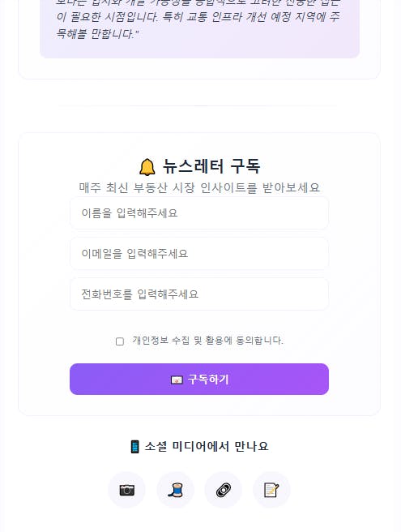Click the 개인정보 수집 및 활용에 동의합니다 label
The image size is (401, 532).
207,341
